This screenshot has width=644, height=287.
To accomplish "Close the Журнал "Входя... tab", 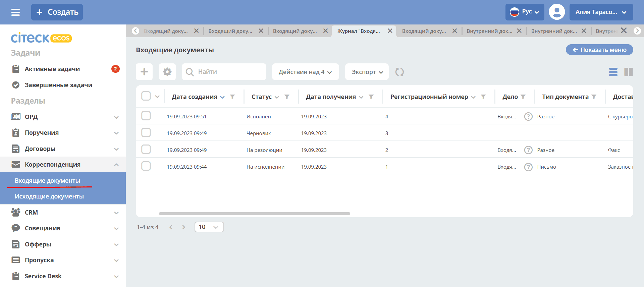I will pyautogui.click(x=390, y=31).
